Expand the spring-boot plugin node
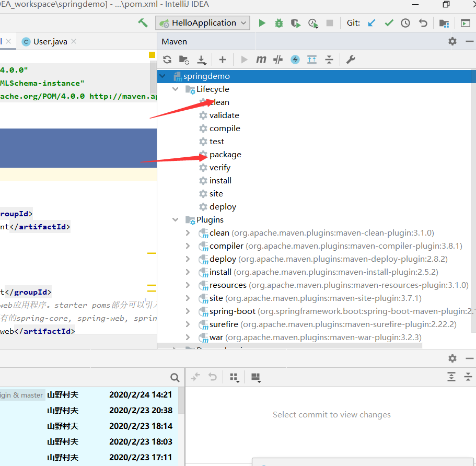The height and width of the screenshot is (466, 476). tap(188, 311)
